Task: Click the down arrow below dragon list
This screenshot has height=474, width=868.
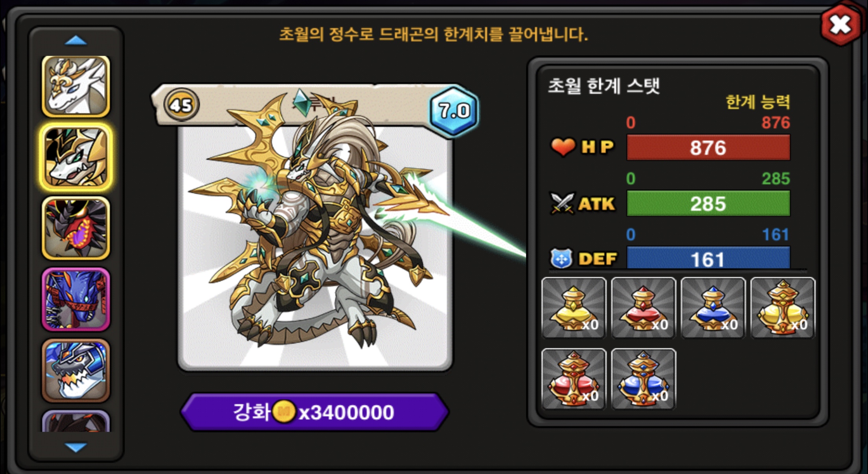Action: (x=75, y=447)
